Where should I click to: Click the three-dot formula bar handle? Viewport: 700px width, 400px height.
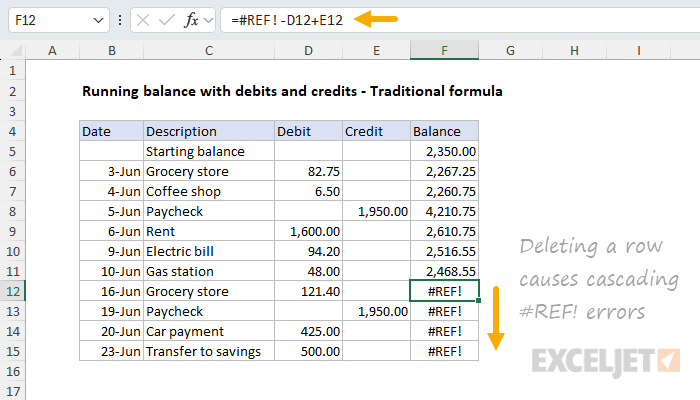pos(120,20)
